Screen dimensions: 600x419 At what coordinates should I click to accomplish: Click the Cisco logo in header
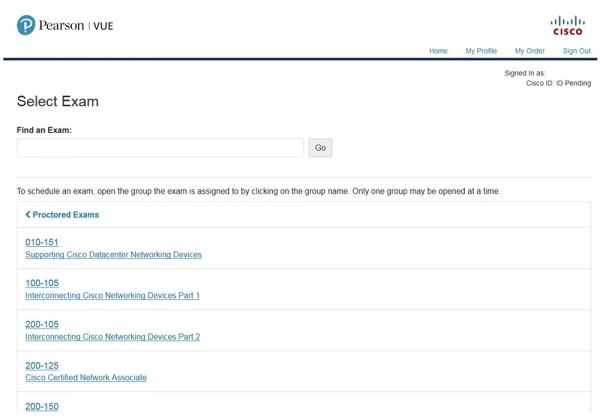[x=567, y=25]
